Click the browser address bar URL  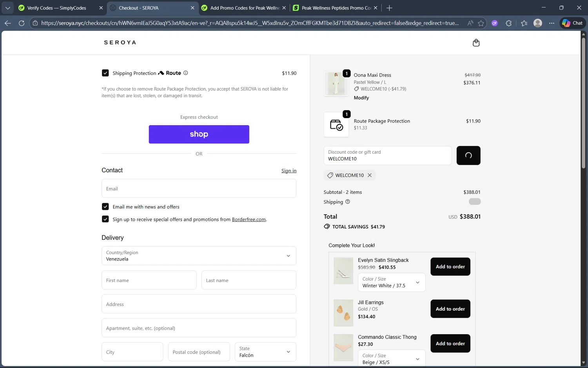tap(250, 23)
